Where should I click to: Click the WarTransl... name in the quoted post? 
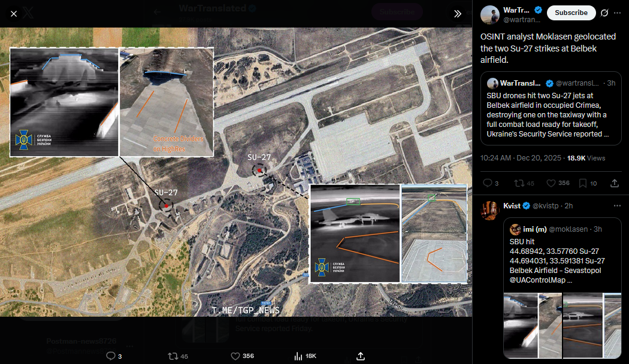pyautogui.click(x=520, y=83)
